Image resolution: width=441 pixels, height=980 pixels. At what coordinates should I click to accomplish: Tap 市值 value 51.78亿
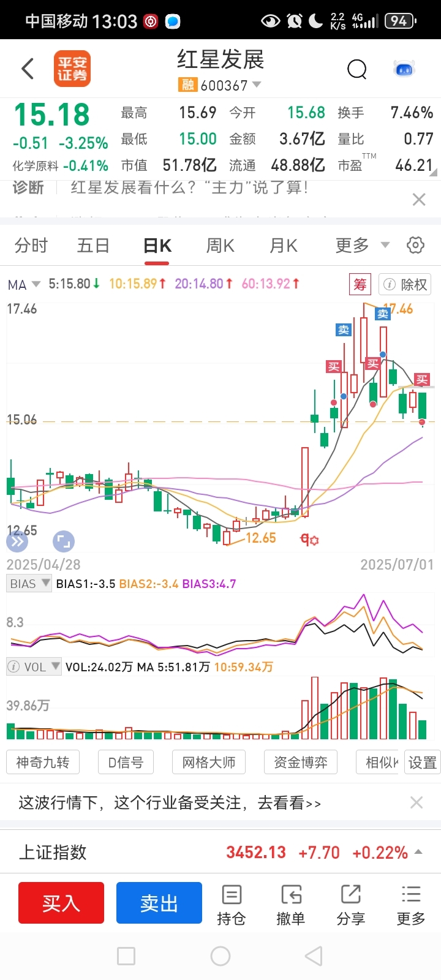tap(189, 165)
